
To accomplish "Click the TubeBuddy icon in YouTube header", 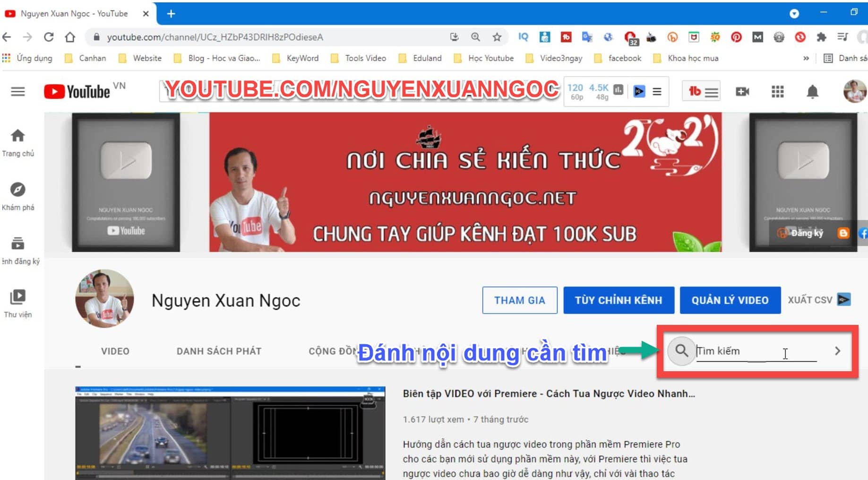I will click(695, 91).
